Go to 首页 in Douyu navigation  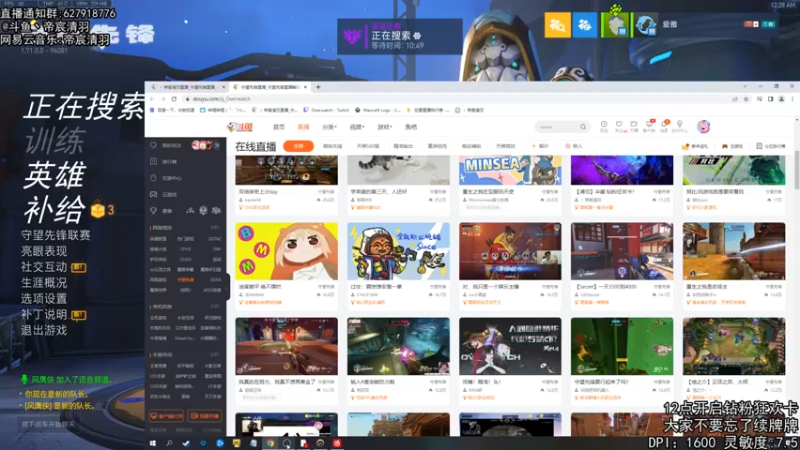[279, 127]
